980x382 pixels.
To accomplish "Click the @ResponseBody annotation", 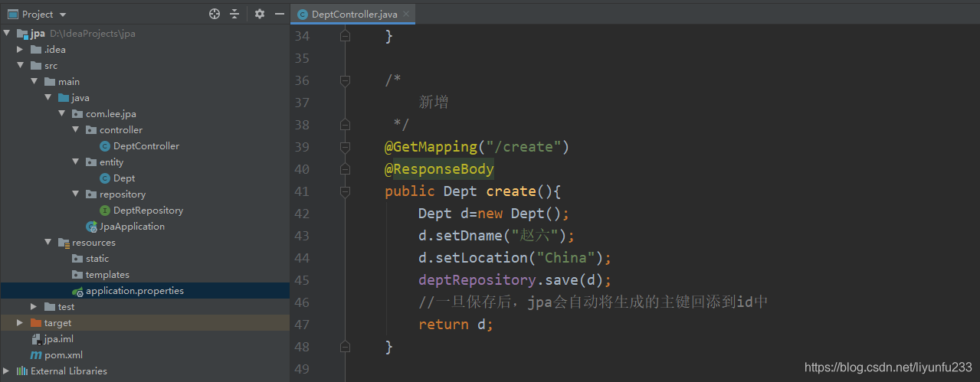I will (x=440, y=169).
